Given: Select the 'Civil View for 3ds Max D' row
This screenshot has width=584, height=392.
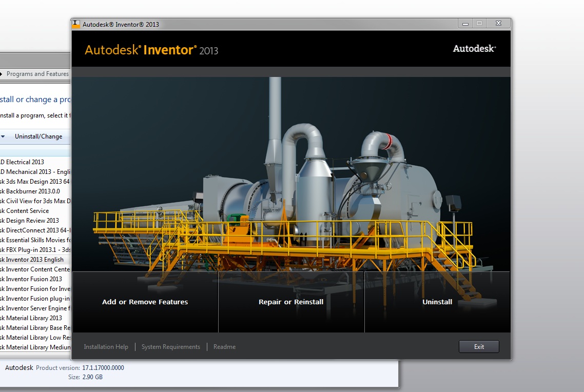Looking at the screenshot, I should [35, 201].
